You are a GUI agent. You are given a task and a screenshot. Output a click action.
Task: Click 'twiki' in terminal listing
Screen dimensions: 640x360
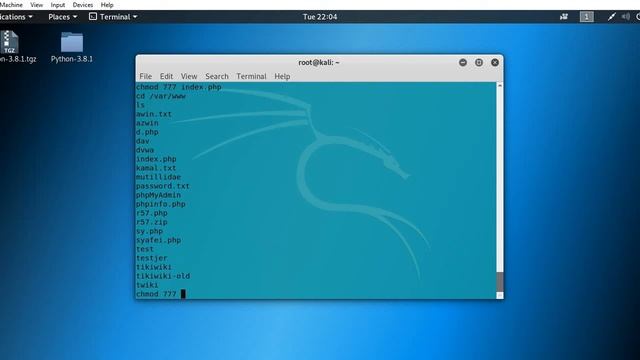[147, 285]
